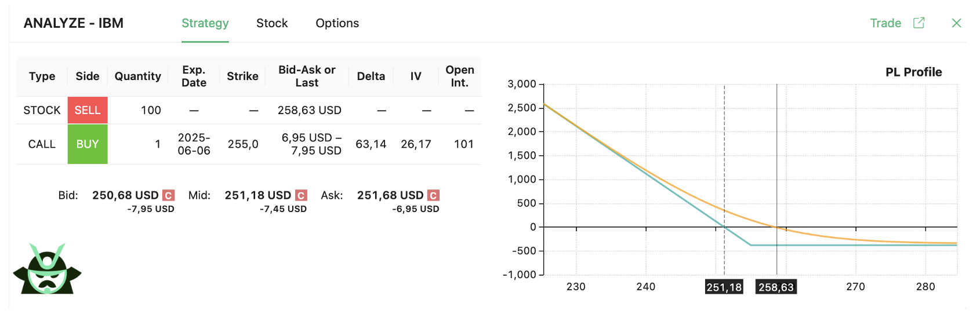
Task: Toggle the green BUY side on the call row
Action: [x=88, y=144]
